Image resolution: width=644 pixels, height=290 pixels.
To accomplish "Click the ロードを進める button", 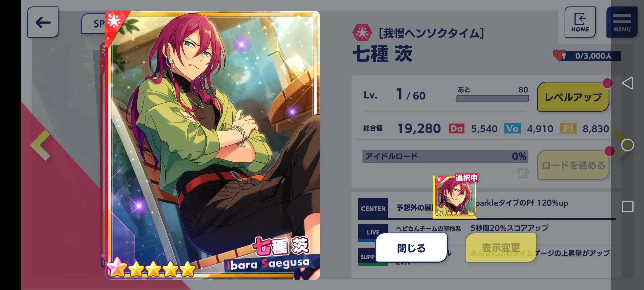I will click(x=573, y=165).
